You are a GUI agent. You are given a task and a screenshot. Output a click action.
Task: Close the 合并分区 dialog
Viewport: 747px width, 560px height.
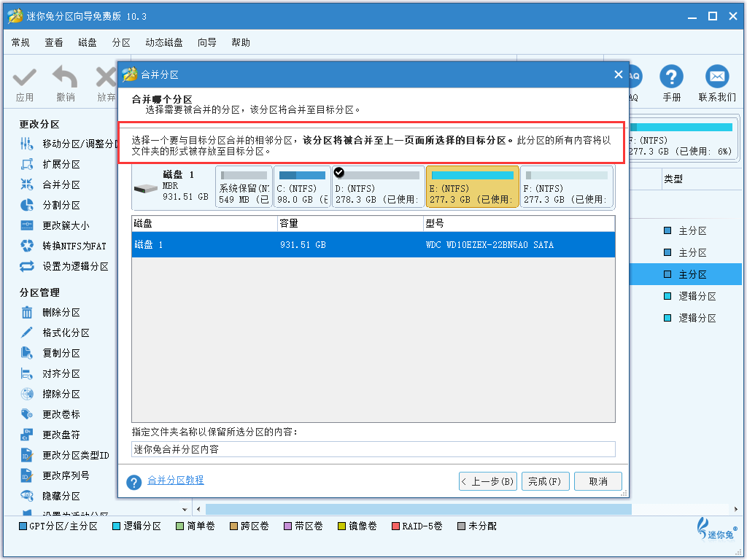619,74
